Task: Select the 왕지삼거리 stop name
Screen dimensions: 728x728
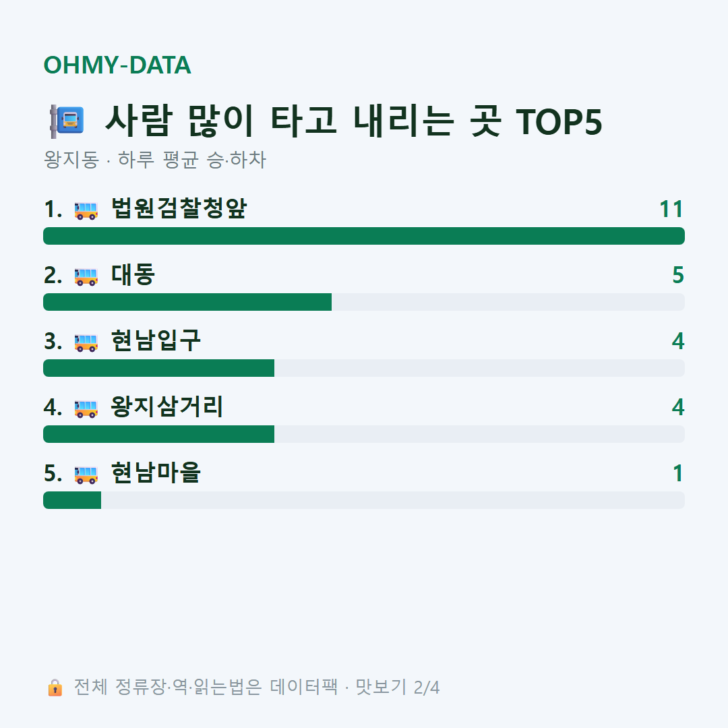Action: coord(167,406)
